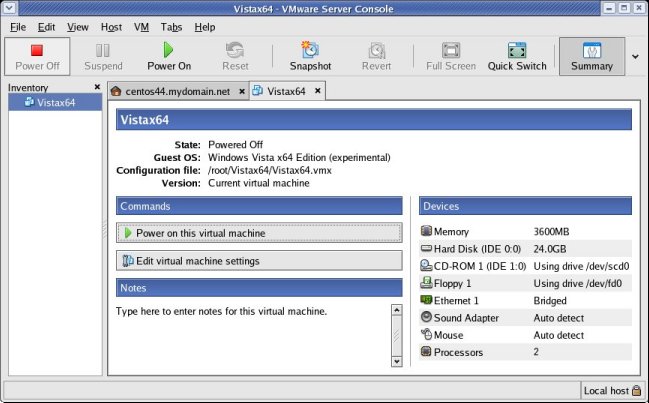
Task: Click the Ethernet 1 'Bridged' value
Action: (550, 301)
